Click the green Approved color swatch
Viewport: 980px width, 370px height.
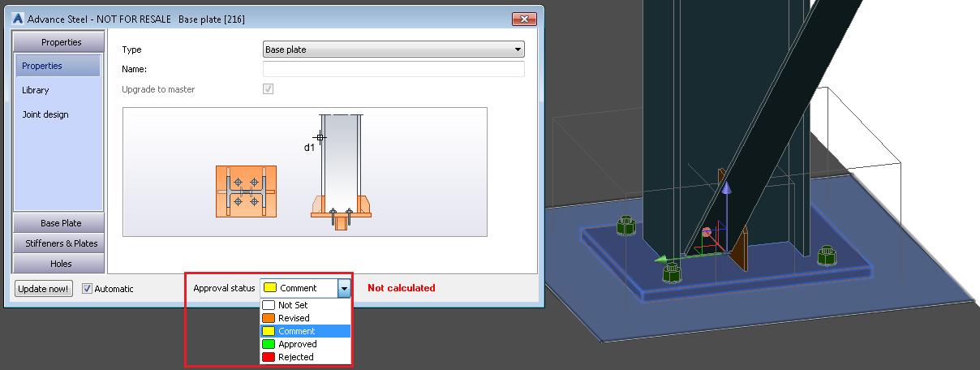(269, 344)
